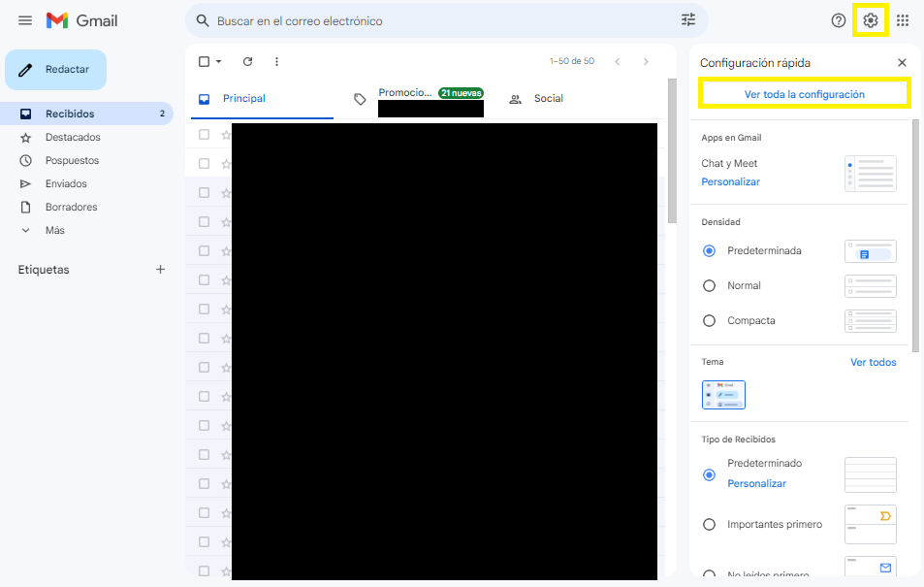Click Ver todos themes link
Viewport: 924px width, 587px height.
(873, 362)
